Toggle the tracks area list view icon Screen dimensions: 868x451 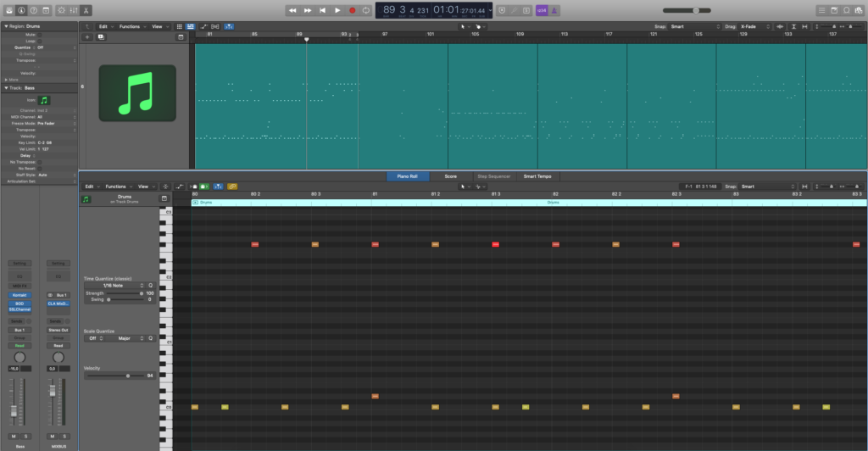pyautogui.click(x=191, y=26)
